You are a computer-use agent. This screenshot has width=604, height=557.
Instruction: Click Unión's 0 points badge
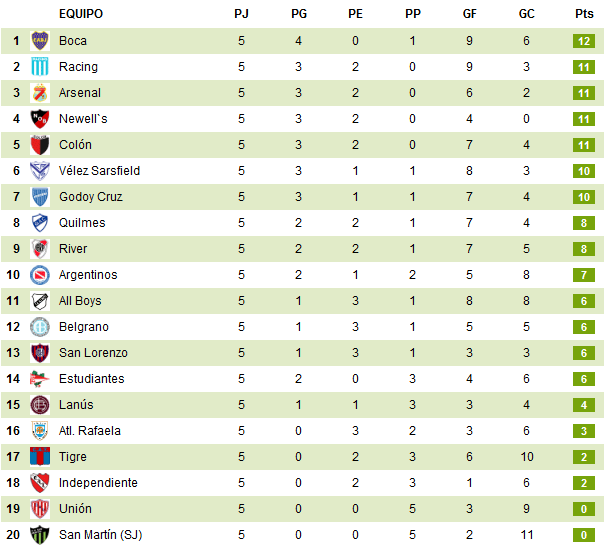pos(584,509)
